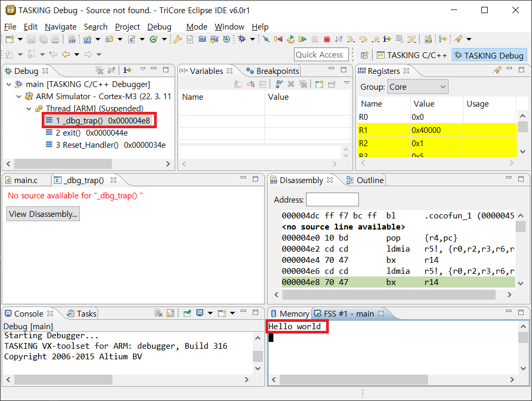This screenshot has width=532, height=401.
Task: Click the Resume green play icon
Action: point(302,40)
